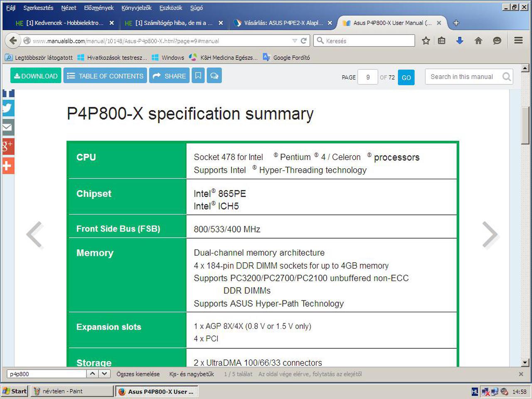
Task: Click the 14:58 clock in tray
Action: (520, 392)
